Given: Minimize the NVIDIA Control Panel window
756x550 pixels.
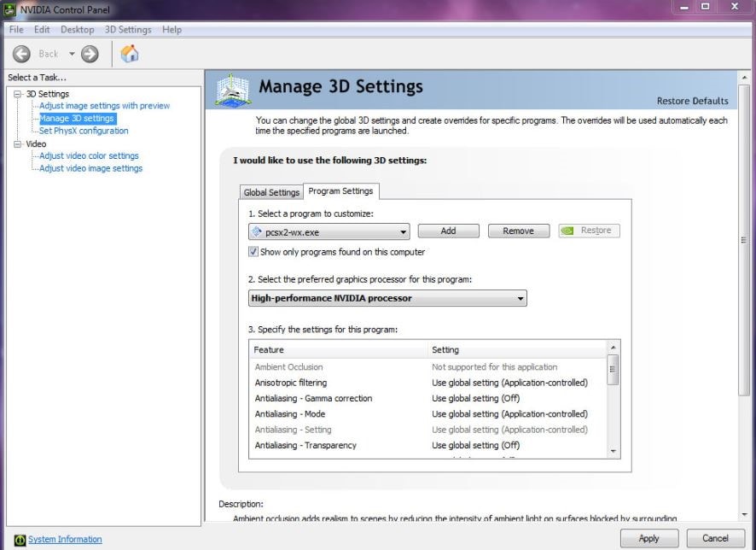Looking at the screenshot, I should tap(684, 7).
